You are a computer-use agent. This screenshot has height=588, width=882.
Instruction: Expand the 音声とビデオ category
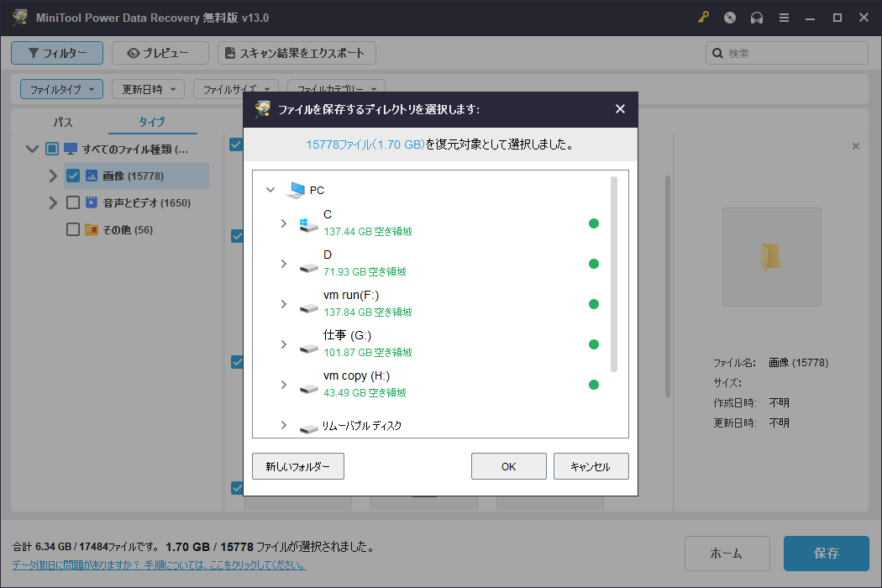(x=53, y=202)
